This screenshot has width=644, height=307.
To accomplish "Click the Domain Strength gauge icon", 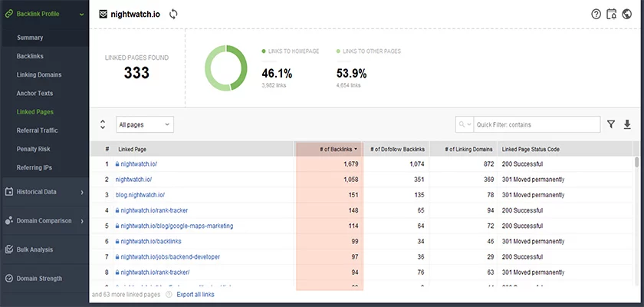I will pyautogui.click(x=8, y=279).
